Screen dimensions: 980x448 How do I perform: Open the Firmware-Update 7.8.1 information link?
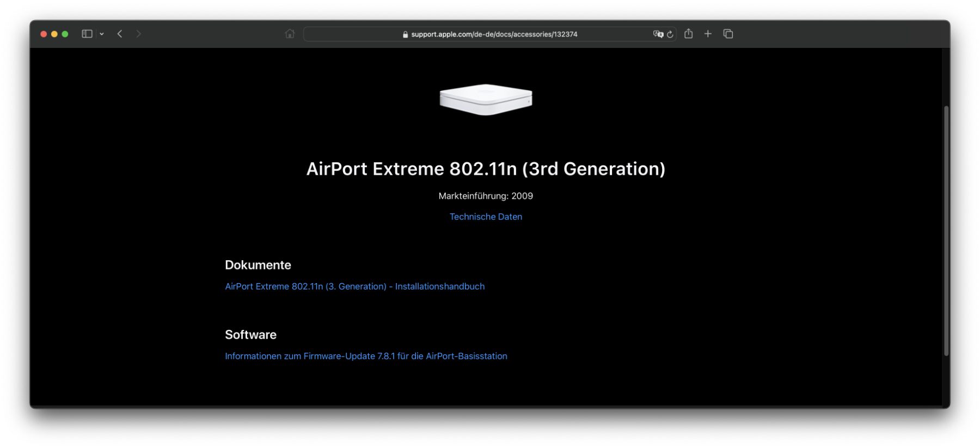click(366, 356)
